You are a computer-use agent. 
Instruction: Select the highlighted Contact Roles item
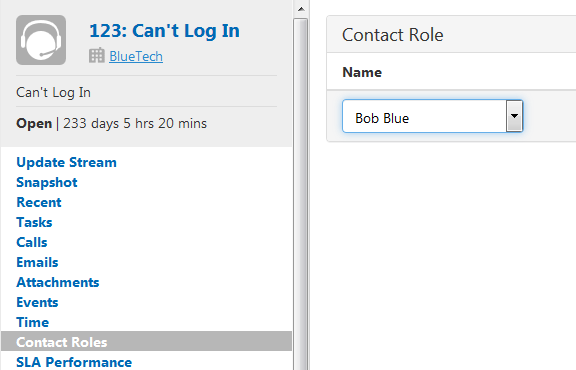146,341
